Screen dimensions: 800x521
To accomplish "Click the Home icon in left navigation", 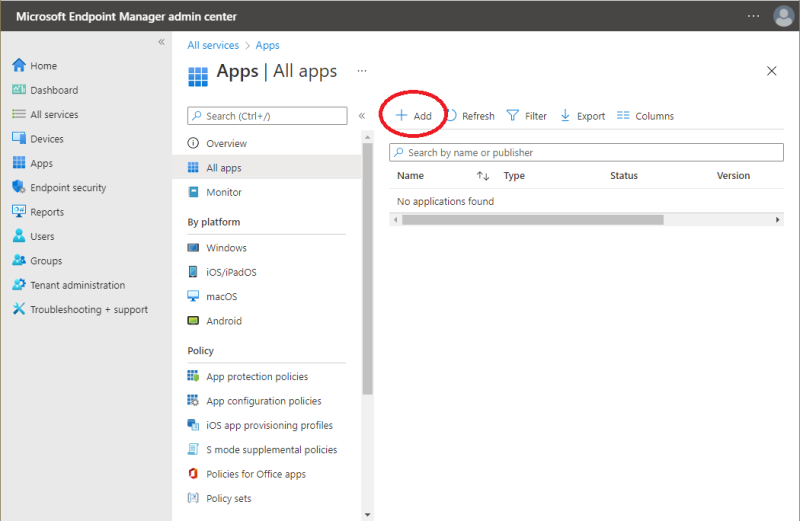I will [x=19, y=65].
